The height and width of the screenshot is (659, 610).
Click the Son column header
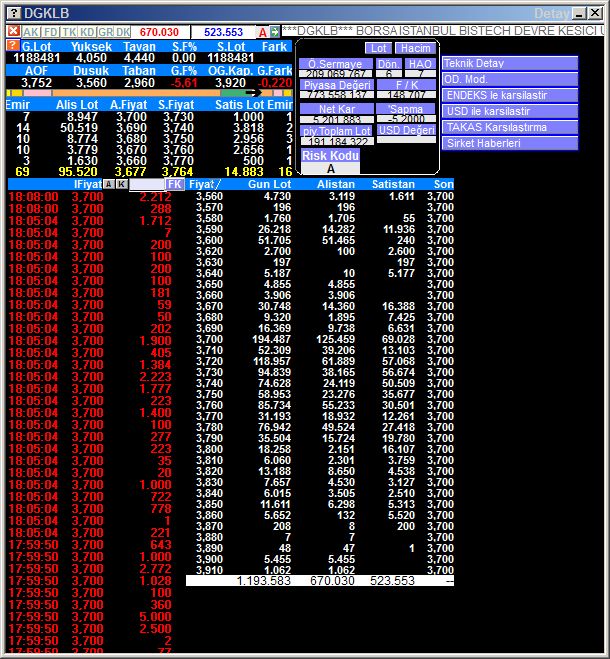444,184
